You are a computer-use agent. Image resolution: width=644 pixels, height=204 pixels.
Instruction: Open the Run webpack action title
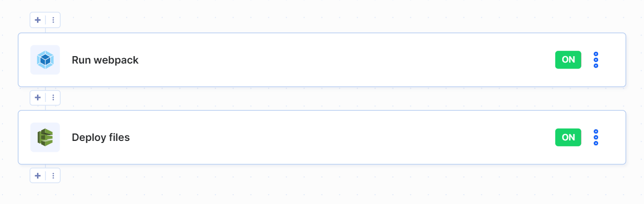[105, 60]
